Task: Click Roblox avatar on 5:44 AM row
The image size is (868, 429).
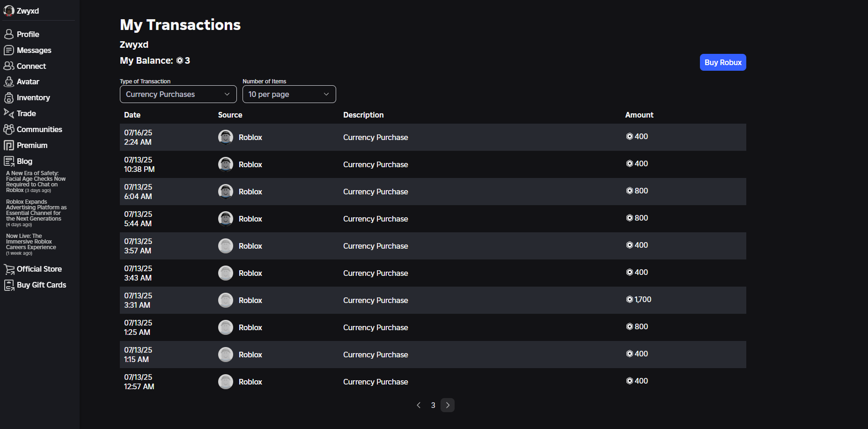Action: coord(226,219)
